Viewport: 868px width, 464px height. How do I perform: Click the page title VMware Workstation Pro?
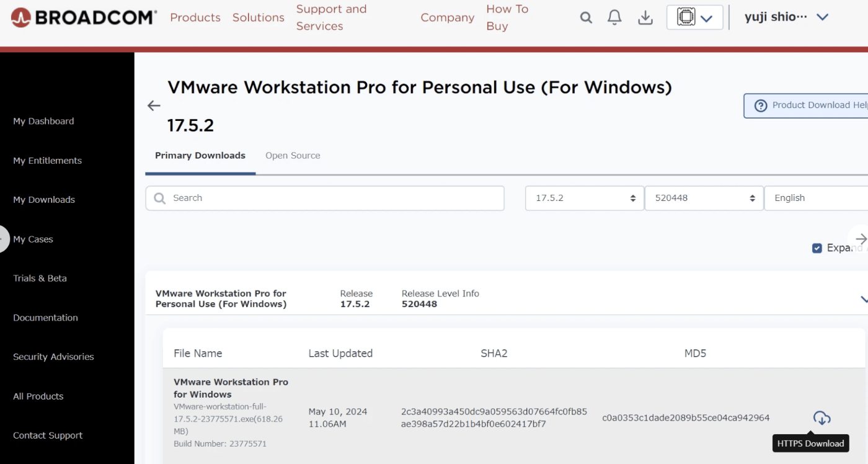point(420,87)
